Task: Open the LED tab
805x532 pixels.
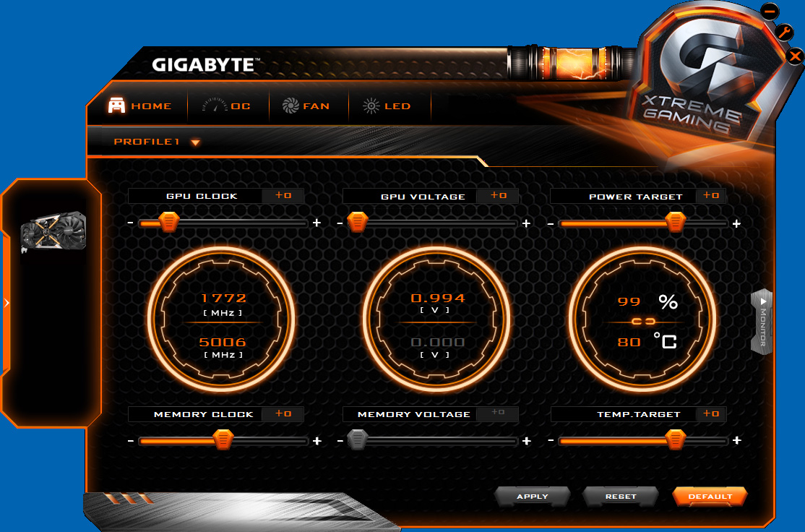Action: (387, 106)
